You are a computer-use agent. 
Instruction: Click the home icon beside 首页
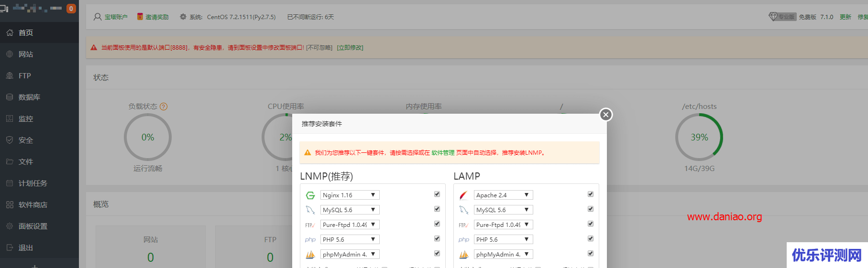(10, 32)
